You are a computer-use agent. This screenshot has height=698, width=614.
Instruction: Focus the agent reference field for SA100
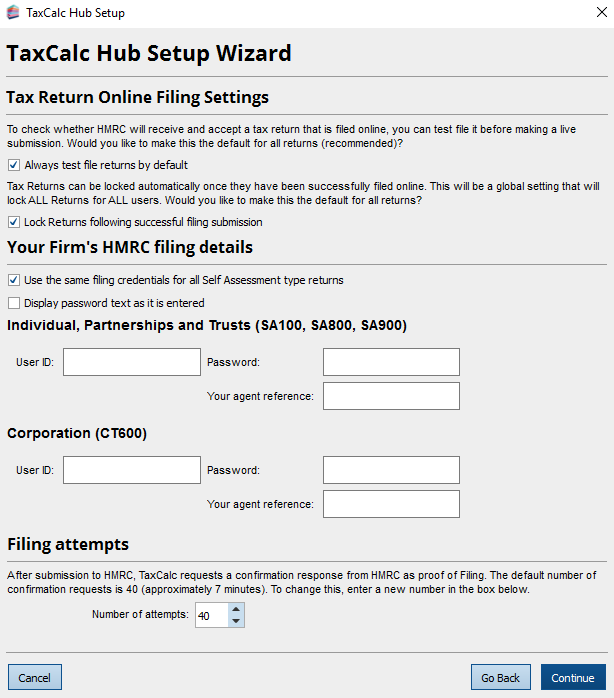tap(391, 396)
